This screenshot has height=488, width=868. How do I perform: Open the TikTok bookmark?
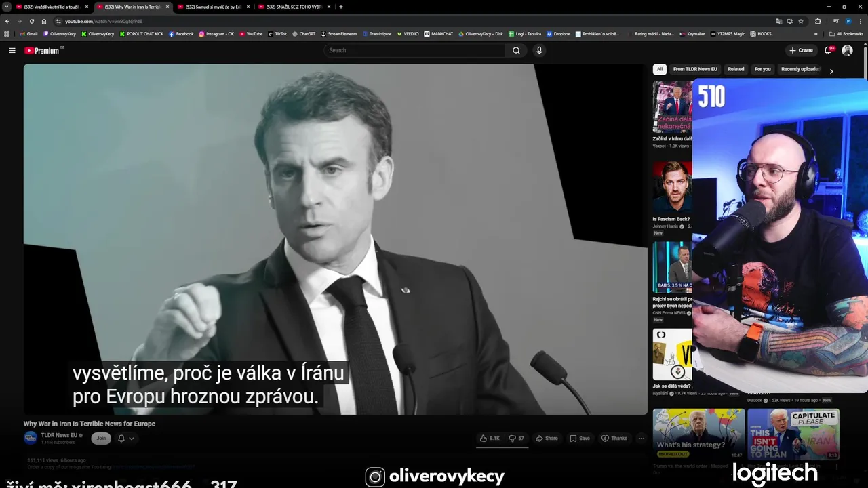277,33
